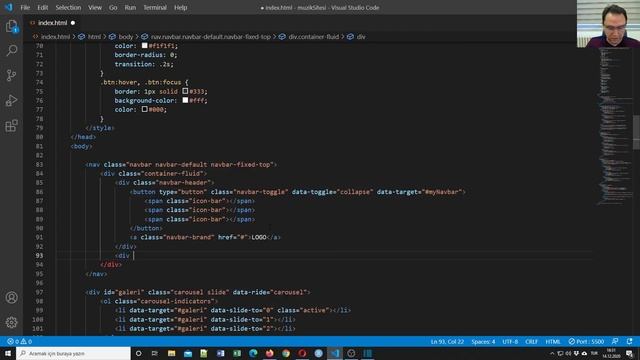Click the Port : 5500 Live Server status
Viewport: 640px width, 360px height.
coord(586,341)
